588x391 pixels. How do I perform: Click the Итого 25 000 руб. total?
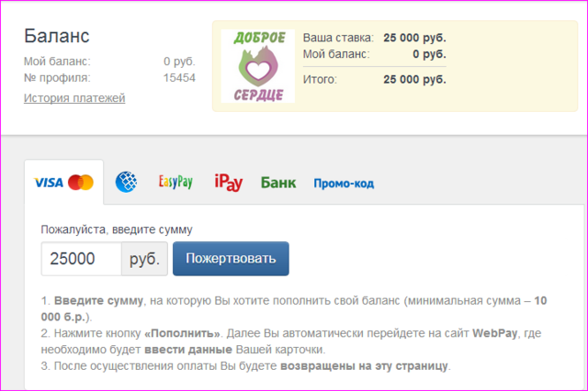click(414, 80)
